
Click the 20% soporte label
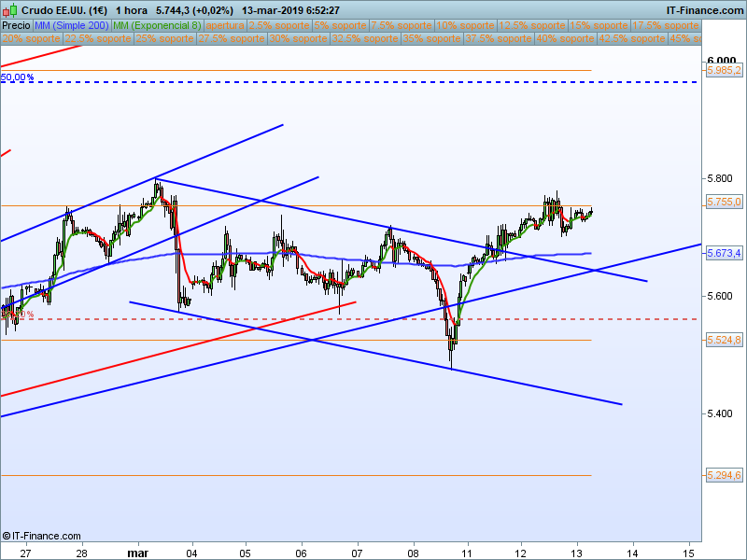[x=32, y=38]
